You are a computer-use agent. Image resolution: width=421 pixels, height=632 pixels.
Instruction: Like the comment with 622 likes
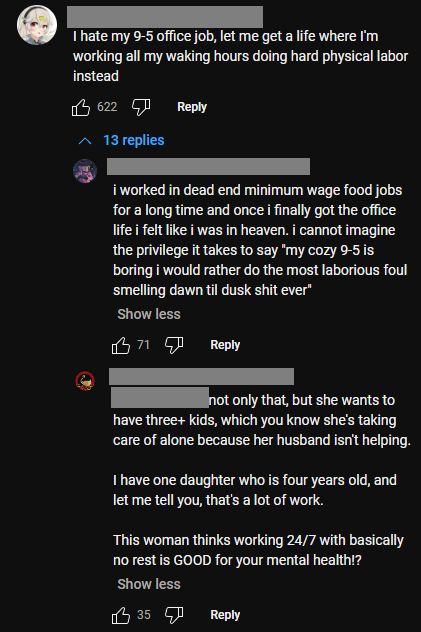[81, 107]
